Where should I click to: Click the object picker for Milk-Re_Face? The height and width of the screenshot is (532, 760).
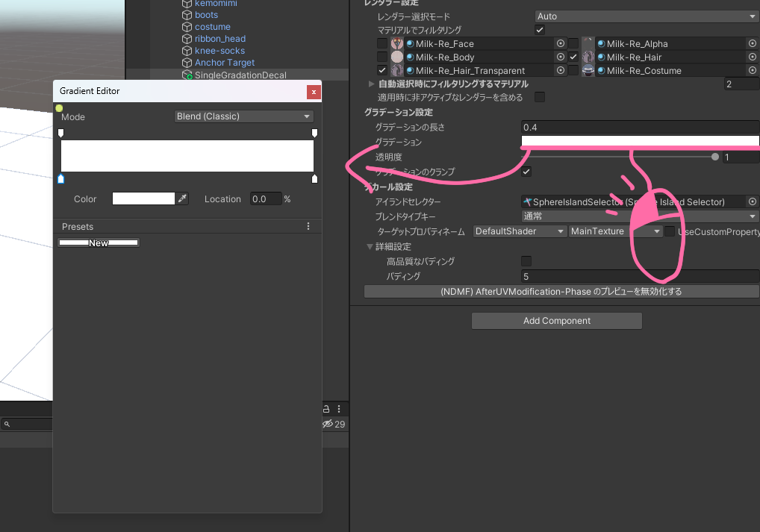pyautogui.click(x=561, y=44)
